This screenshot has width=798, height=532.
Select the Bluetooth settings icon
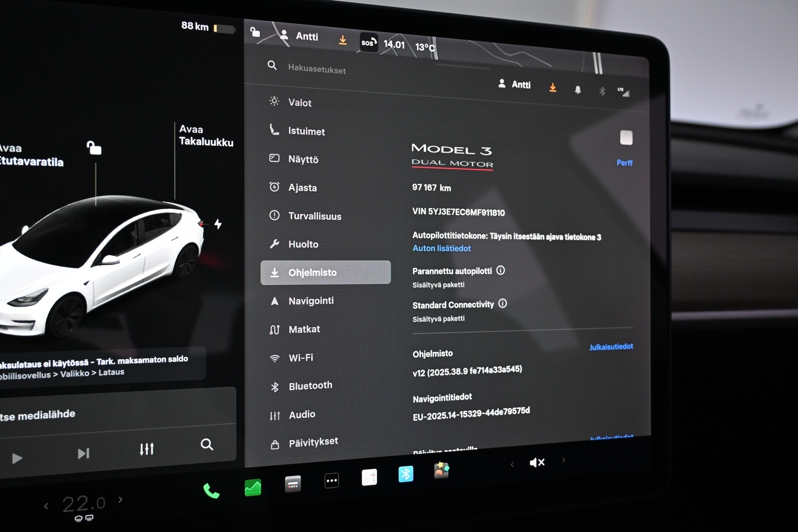coord(275,385)
